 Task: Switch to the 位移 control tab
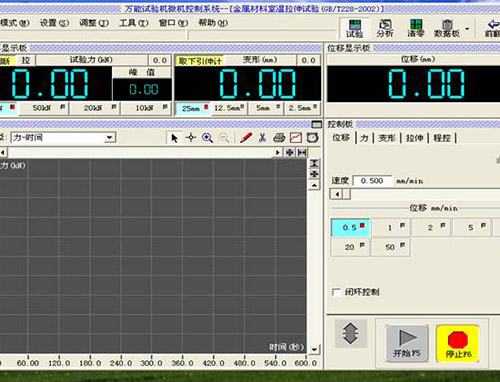click(342, 138)
